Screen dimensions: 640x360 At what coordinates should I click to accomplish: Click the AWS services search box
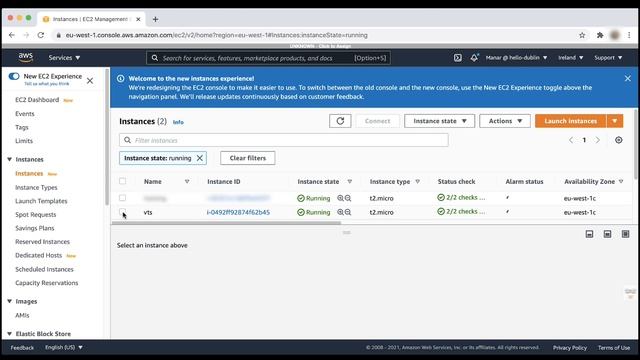pyautogui.click(x=268, y=58)
